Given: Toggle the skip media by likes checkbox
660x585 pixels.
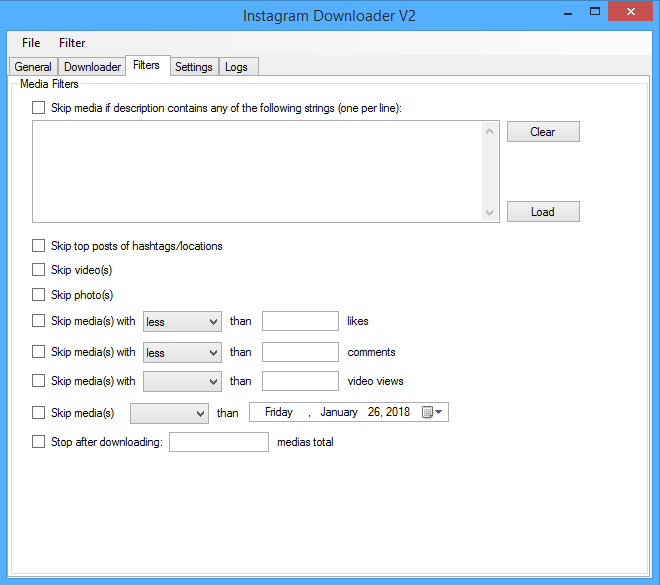Looking at the screenshot, I should click(x=39, y=321).
